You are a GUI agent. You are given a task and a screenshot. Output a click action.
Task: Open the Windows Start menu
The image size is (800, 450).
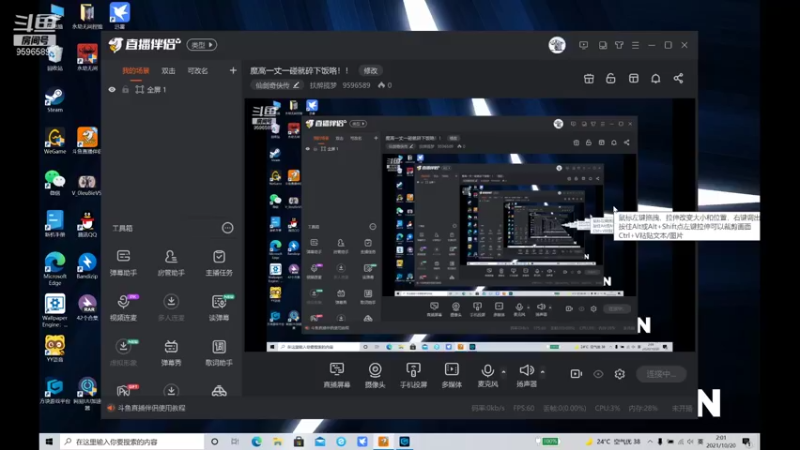pos(49,442)
